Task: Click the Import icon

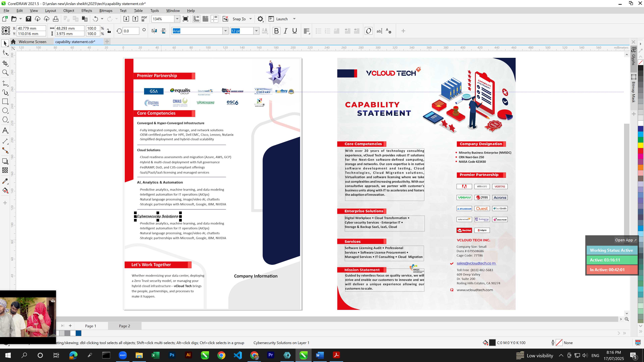Action: (126, 19)
